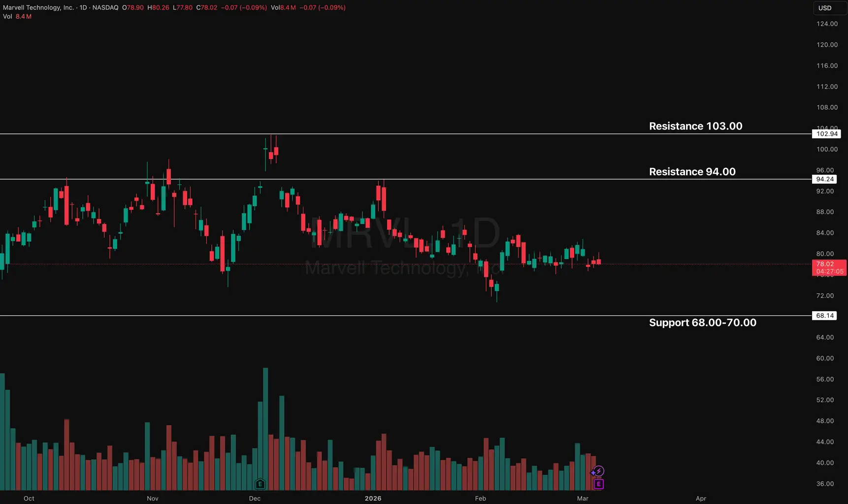The image size is (848, 504).
Task: Click the 124.00 level on price scale
Action: (827, 24)
